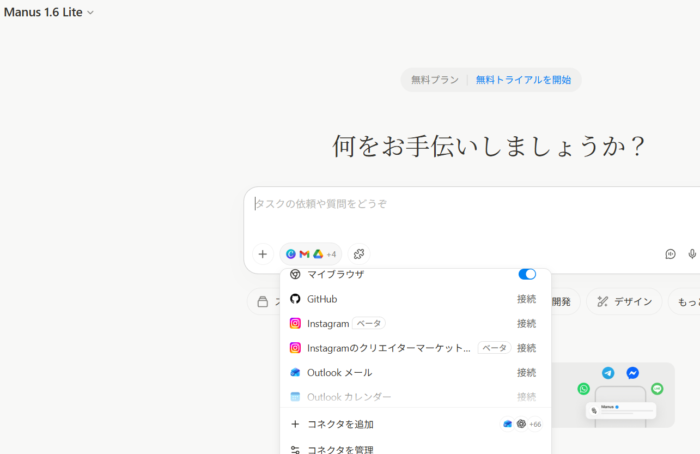Click the plus icon beside コネクタを追加
Viewport: 700px width, 454px height.
point(295,424)
